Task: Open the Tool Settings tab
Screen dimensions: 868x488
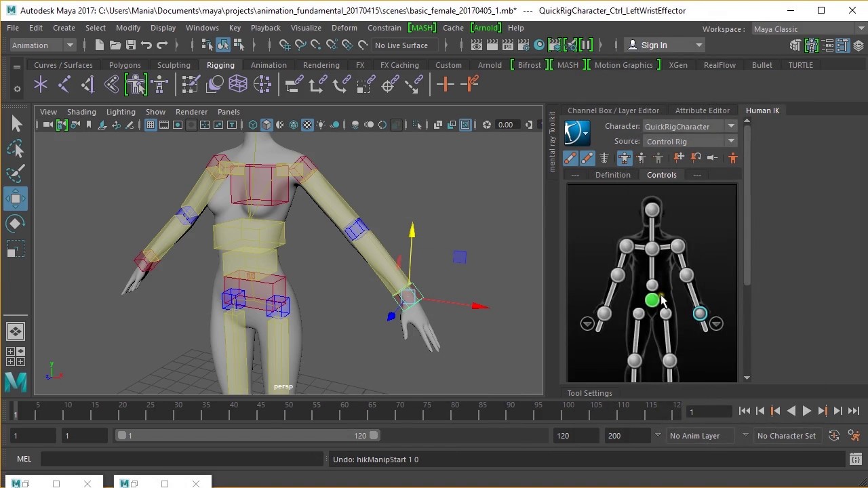Action: click(589, 393)
